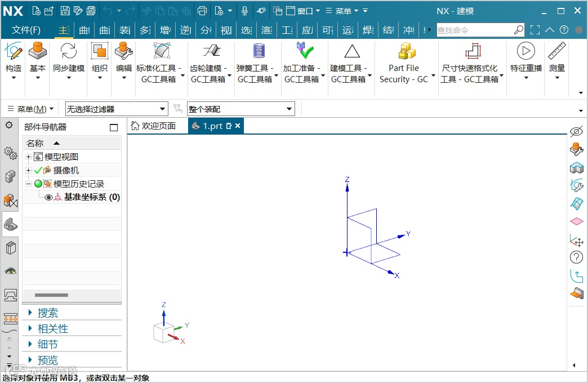Open the settings gear above resource bar
588x383 pixels.
[x=9, y=125]
